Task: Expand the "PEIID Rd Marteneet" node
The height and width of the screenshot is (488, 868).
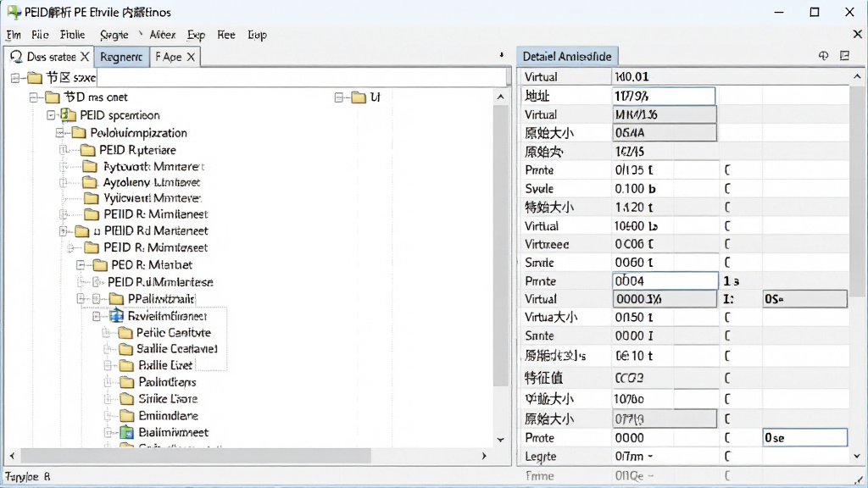Action: tap(63, 230)
